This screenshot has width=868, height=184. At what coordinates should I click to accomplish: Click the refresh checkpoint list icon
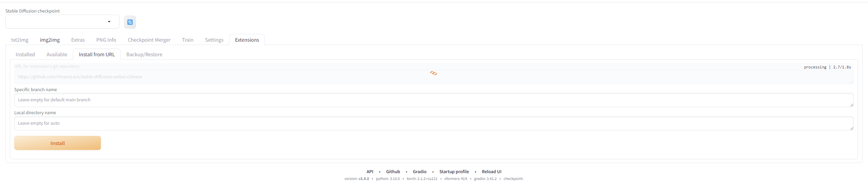coord(130,22)
